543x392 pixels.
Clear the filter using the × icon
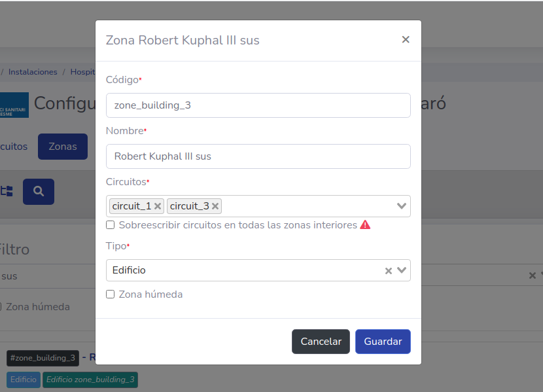point(534,275)
